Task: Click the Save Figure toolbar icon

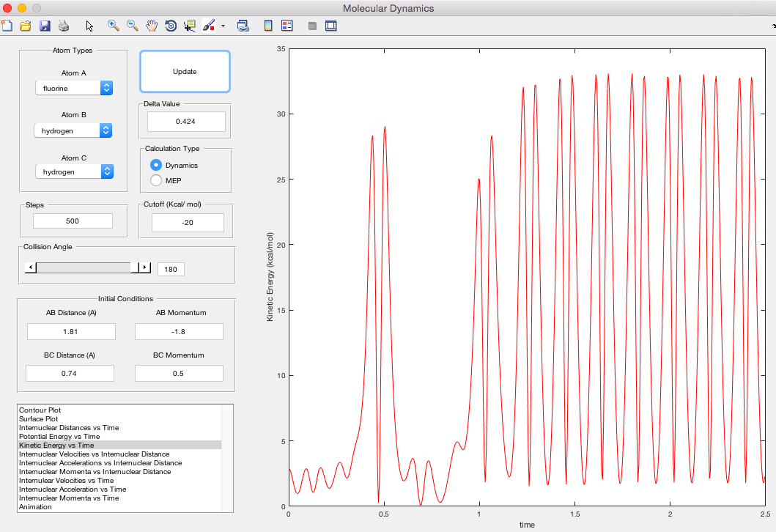Action: click(45, 26)
